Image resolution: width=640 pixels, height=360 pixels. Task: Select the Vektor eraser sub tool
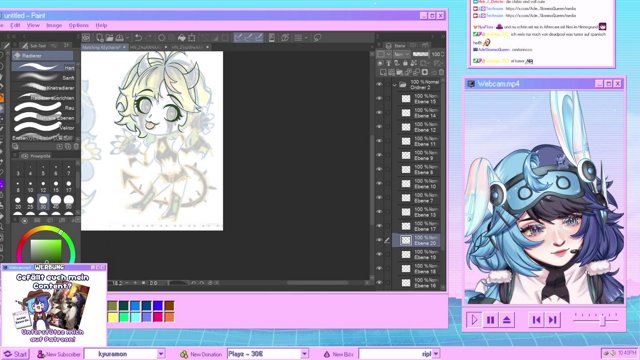(43, 127)
